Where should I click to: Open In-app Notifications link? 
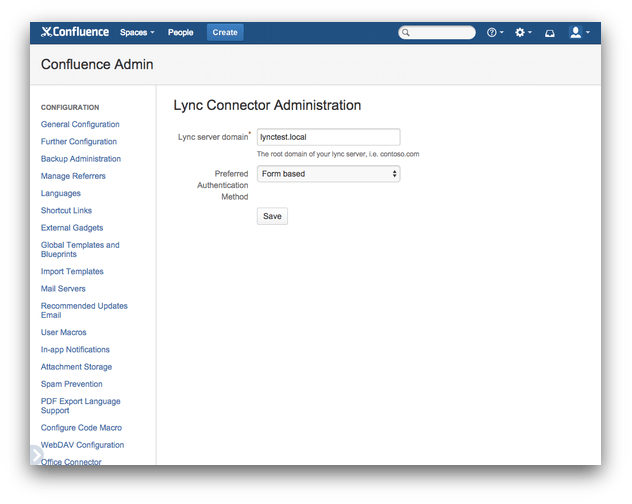coord(75,350)
